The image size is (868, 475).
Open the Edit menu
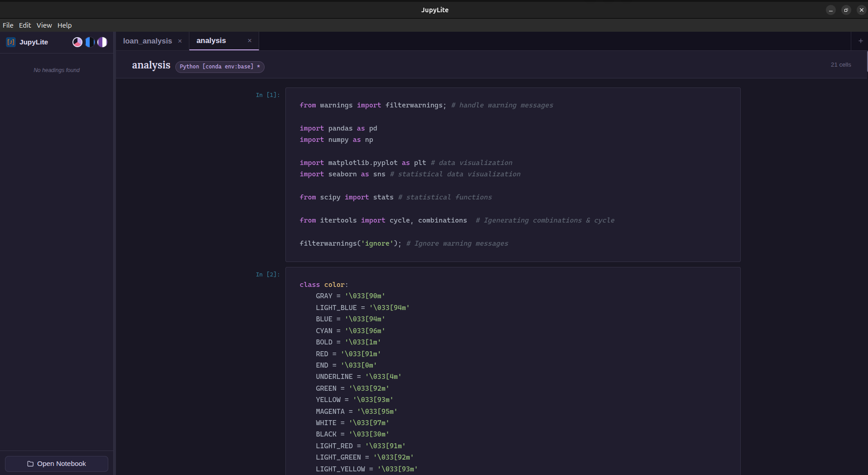pyautogui.click(x=24, y=25)
